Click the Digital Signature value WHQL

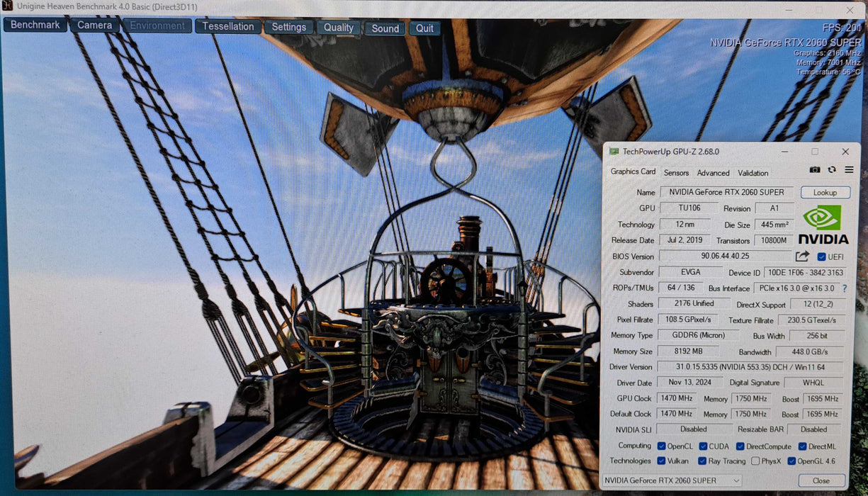tap(813, 383)
